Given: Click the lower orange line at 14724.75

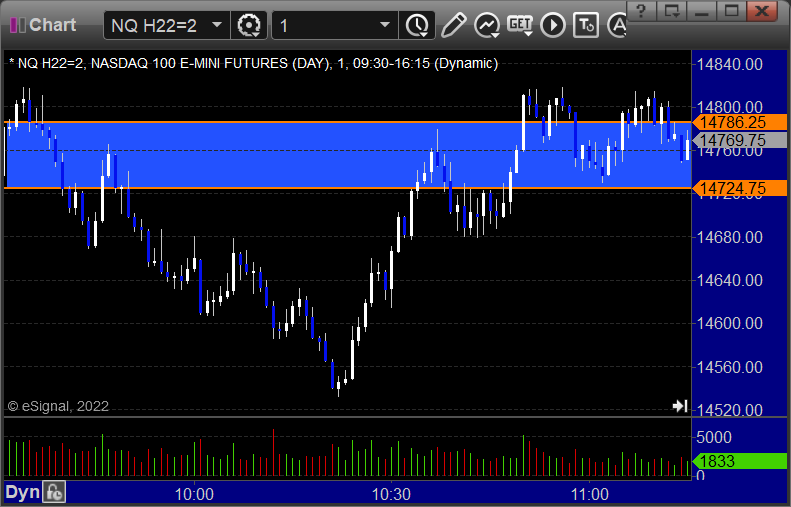Looking at the screenshot, I should pos(348,188).
